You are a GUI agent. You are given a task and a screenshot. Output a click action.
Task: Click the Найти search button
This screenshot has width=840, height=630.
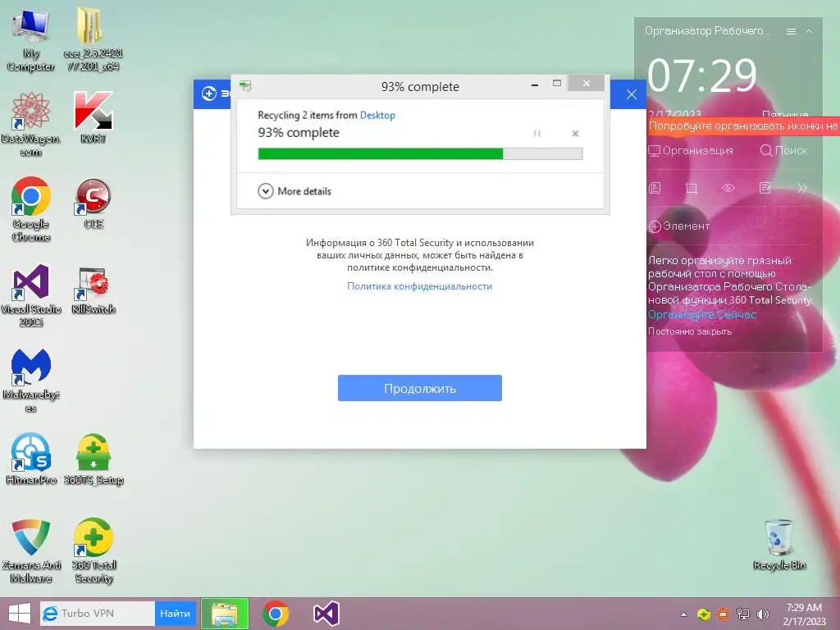click(176, 614)
